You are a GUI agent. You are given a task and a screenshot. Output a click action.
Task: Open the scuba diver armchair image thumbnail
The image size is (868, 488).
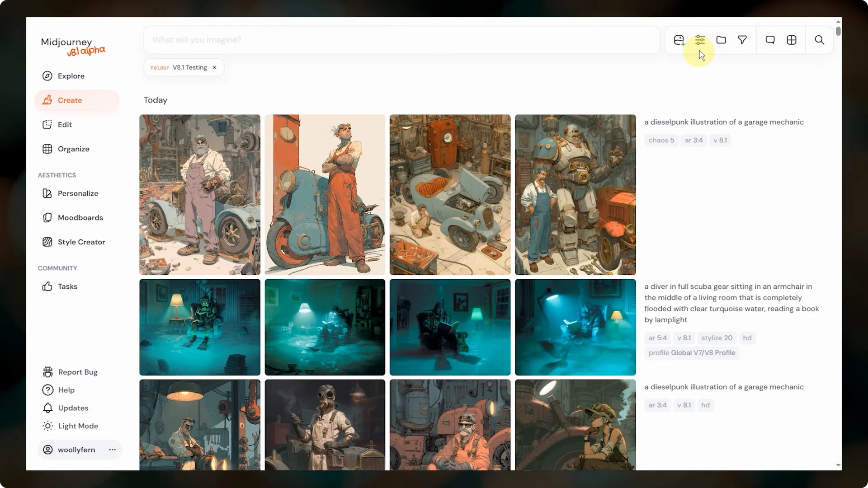(199, 327)
